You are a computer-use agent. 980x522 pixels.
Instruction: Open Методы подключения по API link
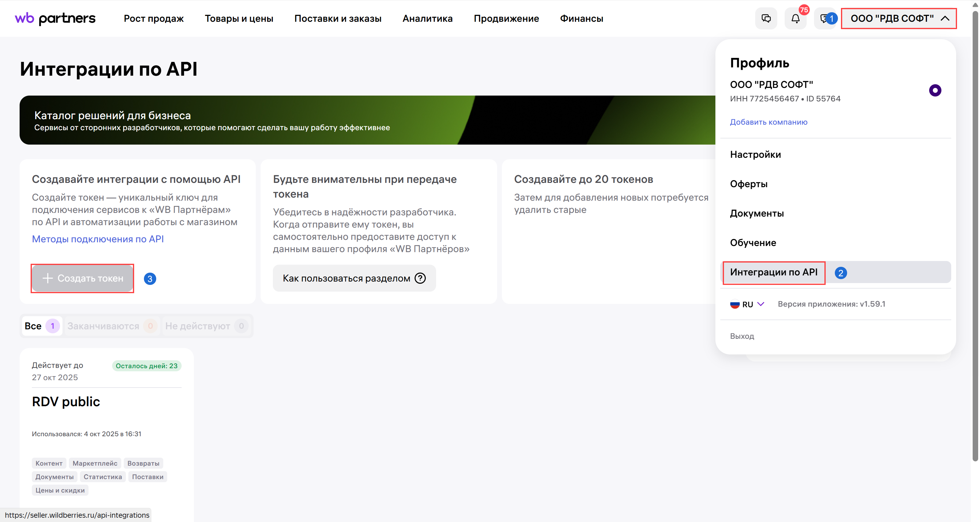98,239
